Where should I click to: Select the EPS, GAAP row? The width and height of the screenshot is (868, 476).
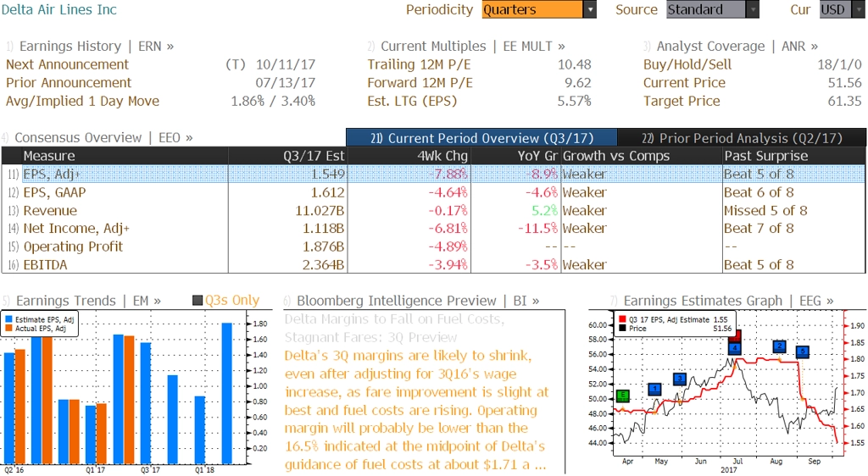pyautogui.click(x=433, y=192)
